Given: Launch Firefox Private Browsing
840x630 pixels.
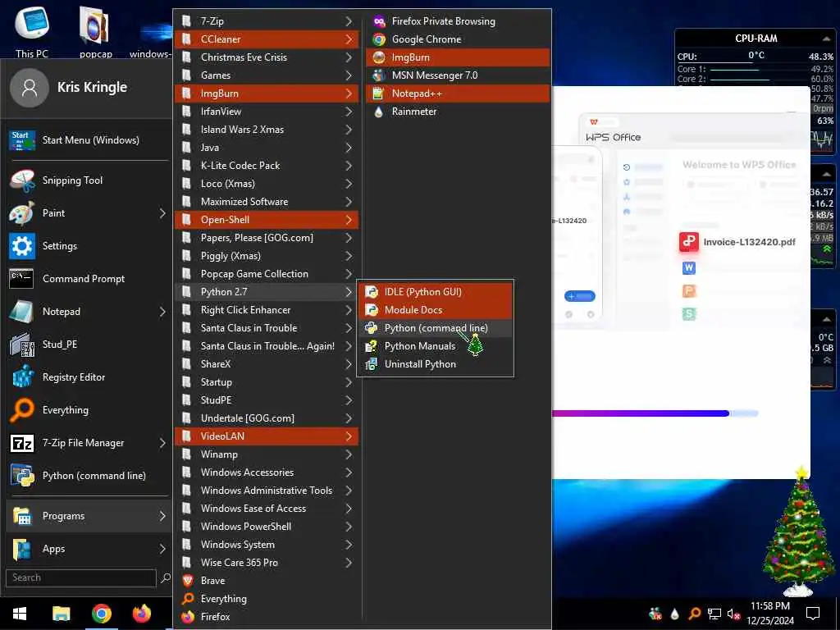Looking at the screenshot, I should (x=458, y=21).
